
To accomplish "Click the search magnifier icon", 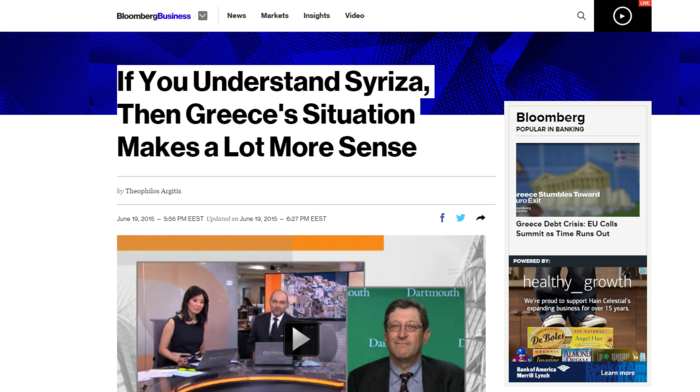I will 581,16.
